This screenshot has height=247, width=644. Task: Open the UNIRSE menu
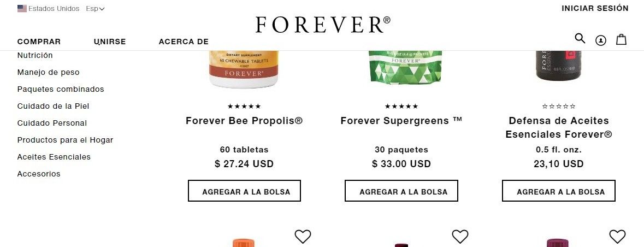(x=110, y=42)
